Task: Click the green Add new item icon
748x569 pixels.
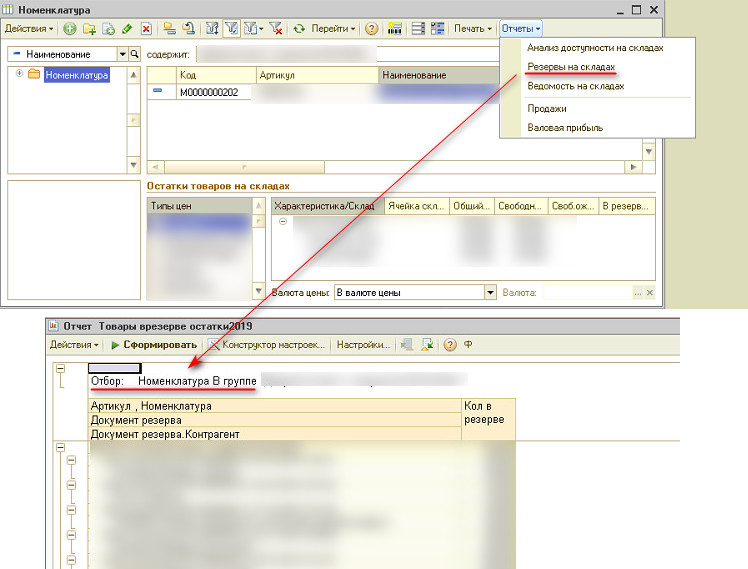Action: coord(70,29)
